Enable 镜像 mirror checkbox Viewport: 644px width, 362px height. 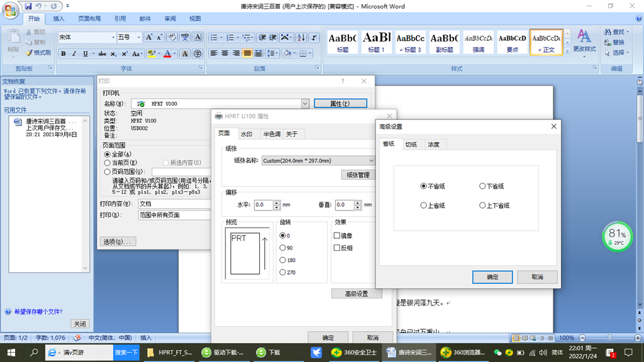337,236
